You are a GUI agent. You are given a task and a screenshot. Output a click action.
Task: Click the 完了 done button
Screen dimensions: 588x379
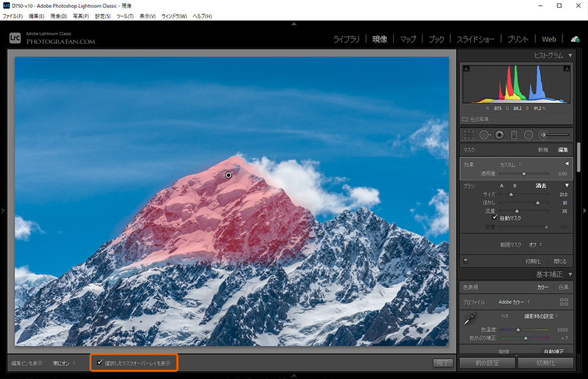443,363
